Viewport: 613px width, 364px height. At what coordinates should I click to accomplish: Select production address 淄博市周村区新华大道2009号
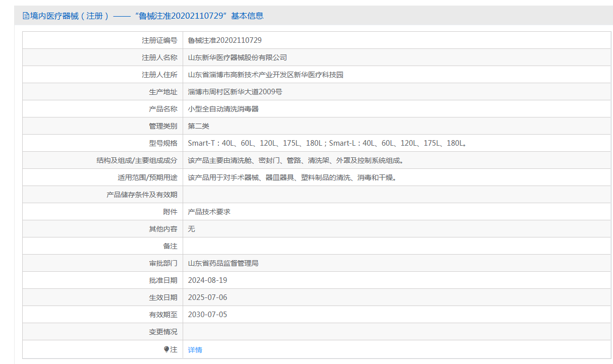coord(235,92)
